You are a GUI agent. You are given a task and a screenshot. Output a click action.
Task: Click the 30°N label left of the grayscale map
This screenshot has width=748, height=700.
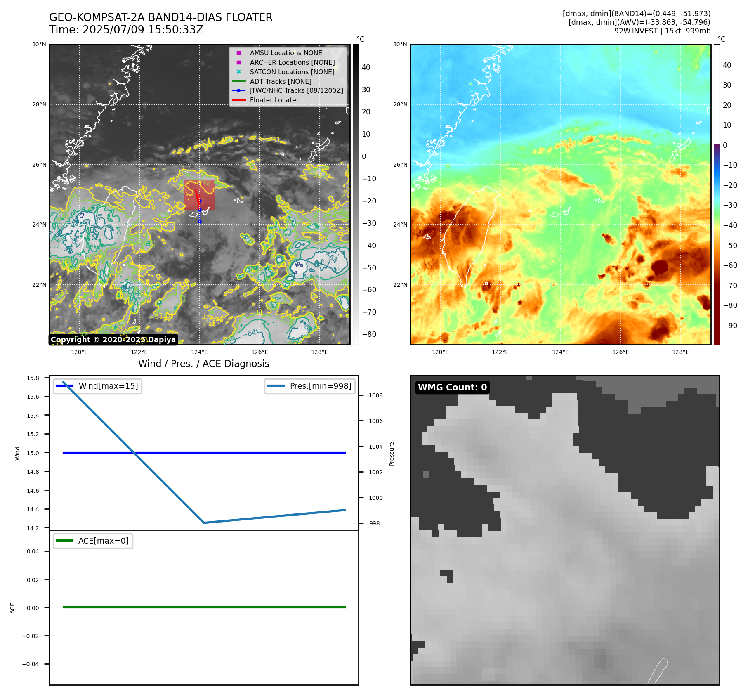[x=39, y=44]
